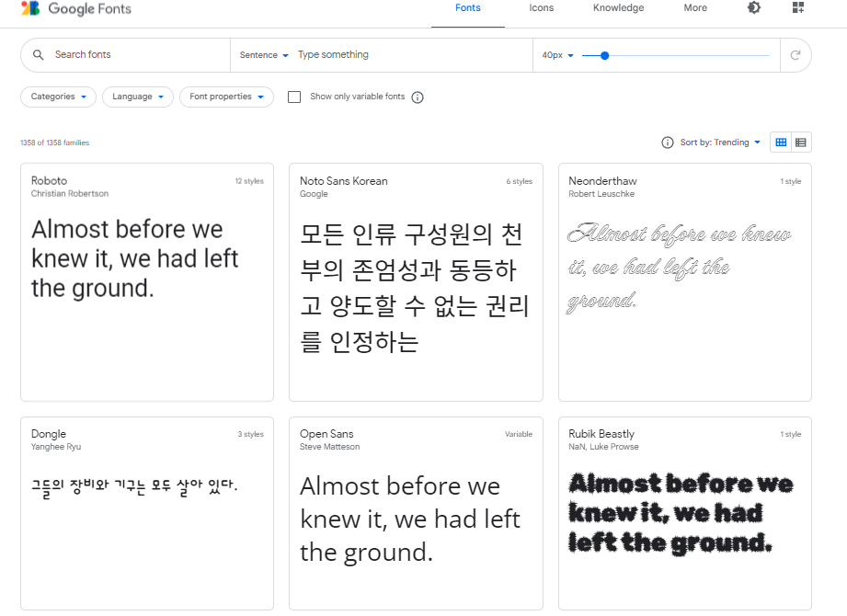Click the Google author label
Viewport: 847px width, 616px height.
click(314, 194)
